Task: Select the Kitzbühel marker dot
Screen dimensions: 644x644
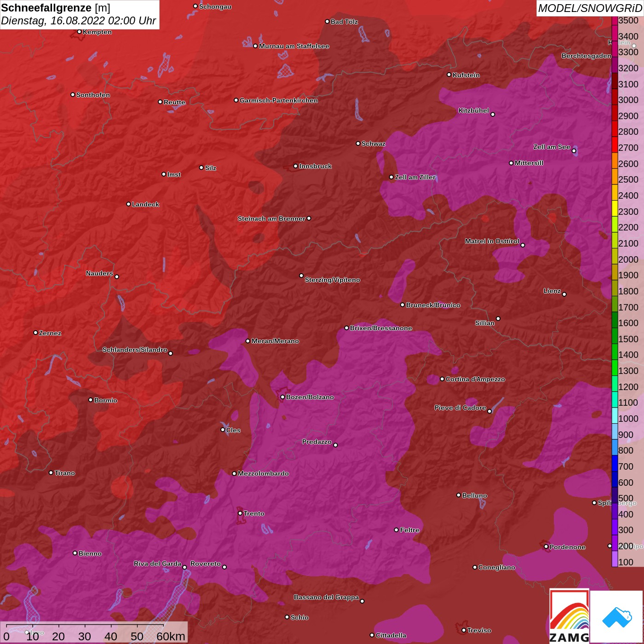Action: pos(493,115)
